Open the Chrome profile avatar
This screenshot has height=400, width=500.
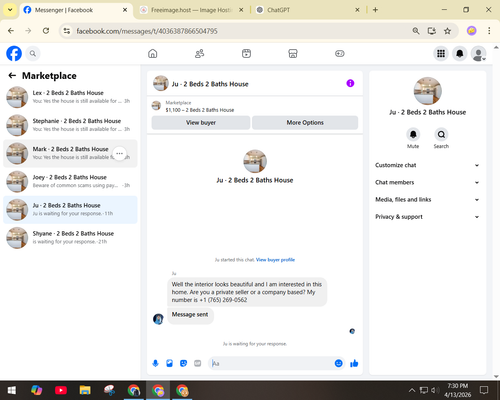tap(471, 31)
